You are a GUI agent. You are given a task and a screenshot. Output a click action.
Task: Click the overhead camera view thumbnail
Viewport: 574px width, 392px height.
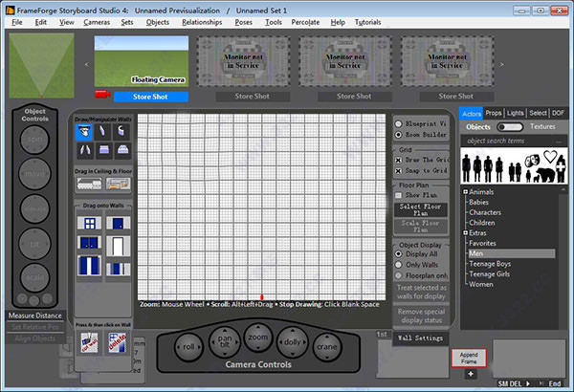[41, 66]
